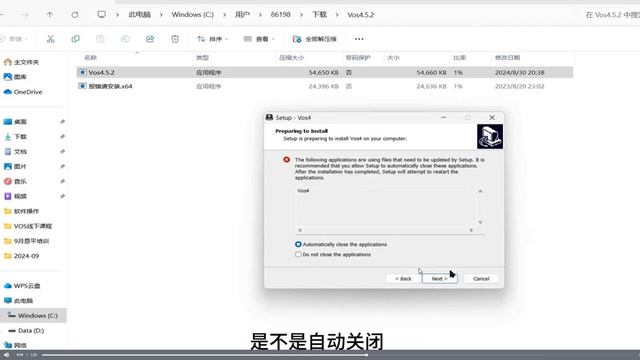Open Documents folder in sidebar quick access

click(x=15, y=151)
